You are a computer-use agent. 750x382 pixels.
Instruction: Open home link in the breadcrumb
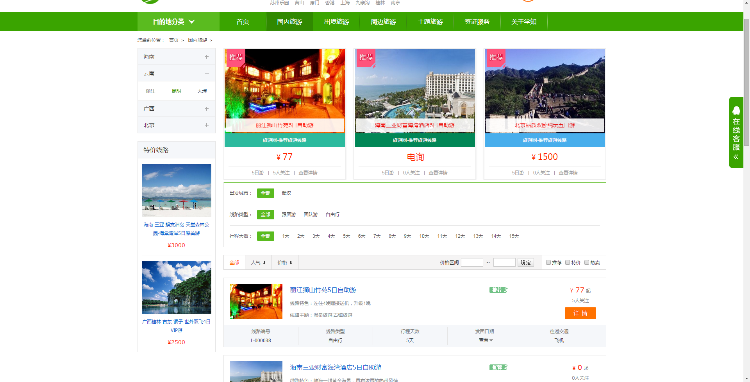173,40
